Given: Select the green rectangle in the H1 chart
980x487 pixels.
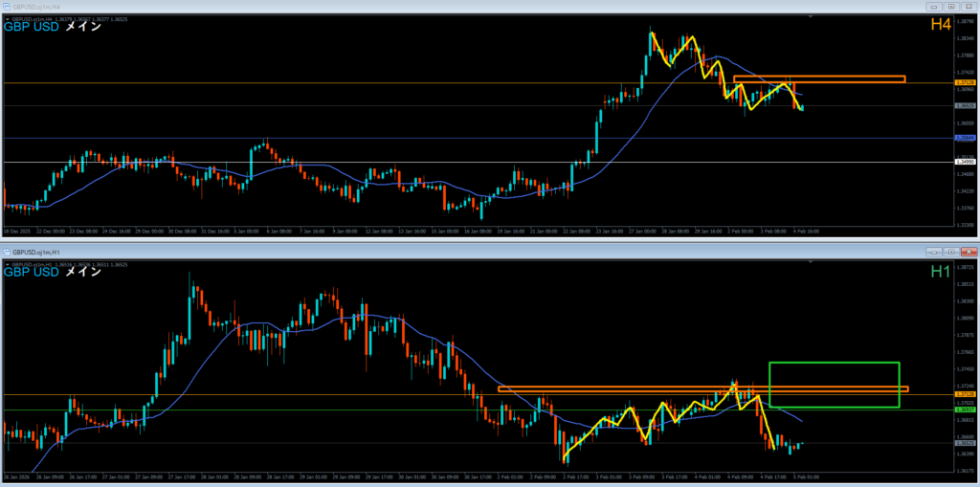Looking at the screenshot, I should (x=834, y=364).
